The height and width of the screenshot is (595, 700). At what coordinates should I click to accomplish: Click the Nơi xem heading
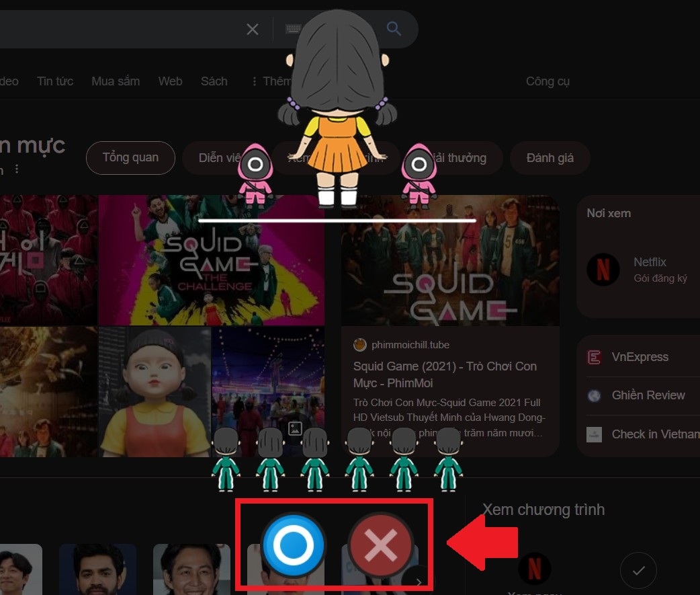click(609, 214)
